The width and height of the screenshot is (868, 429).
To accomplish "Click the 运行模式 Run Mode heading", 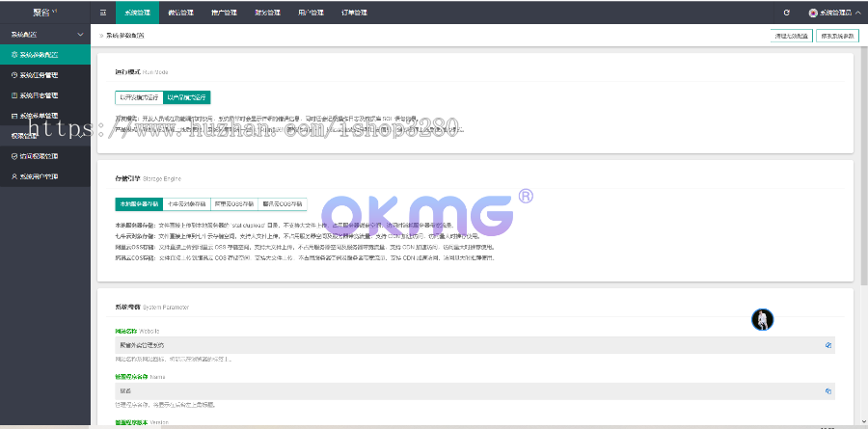I will [141, 72].
